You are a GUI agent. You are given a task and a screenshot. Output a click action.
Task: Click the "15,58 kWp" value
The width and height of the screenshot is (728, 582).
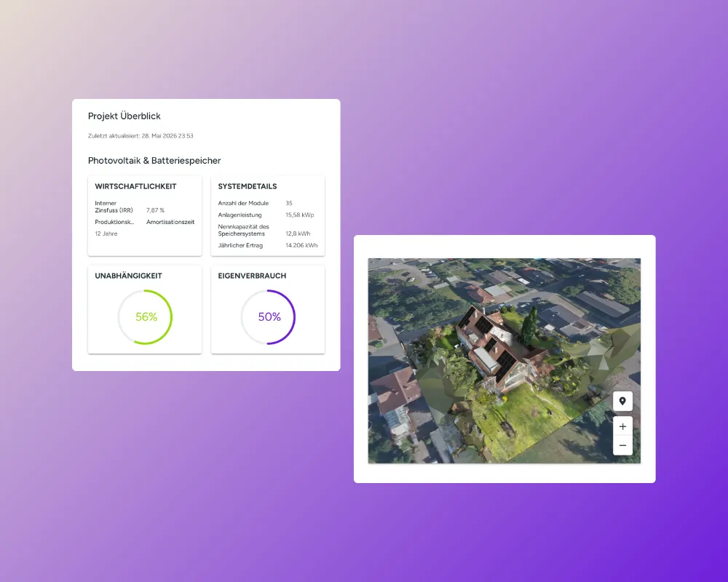click(x=300, y=215)
